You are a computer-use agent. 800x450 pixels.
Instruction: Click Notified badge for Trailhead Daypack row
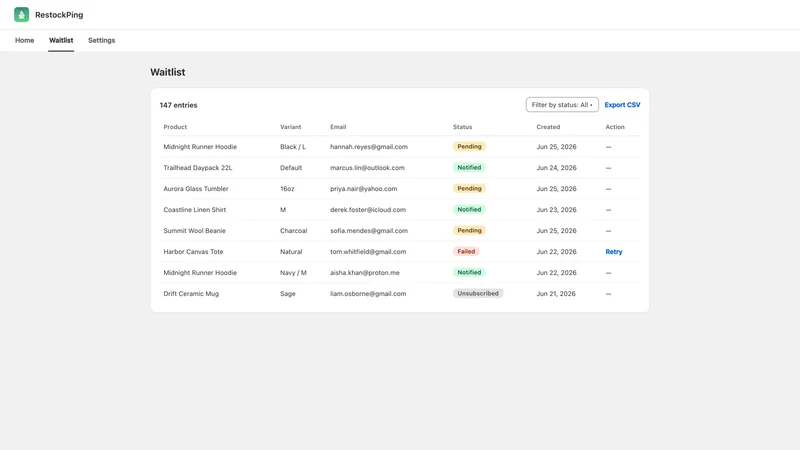click(469, 167)
